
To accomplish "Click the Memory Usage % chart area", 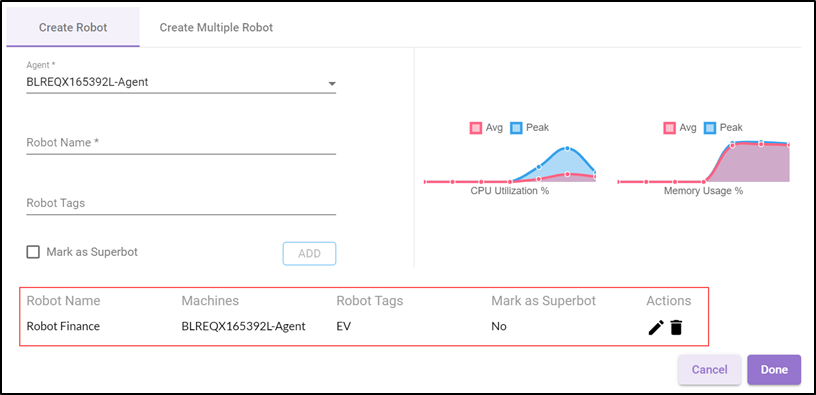I will (704, 161).
